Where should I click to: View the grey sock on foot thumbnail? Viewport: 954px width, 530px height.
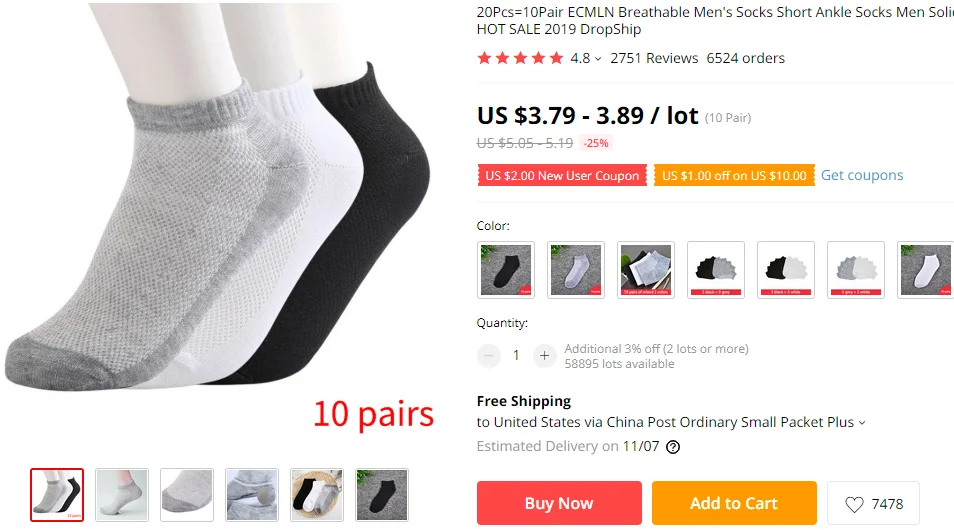pyautogui.click(x=122, y=495)
